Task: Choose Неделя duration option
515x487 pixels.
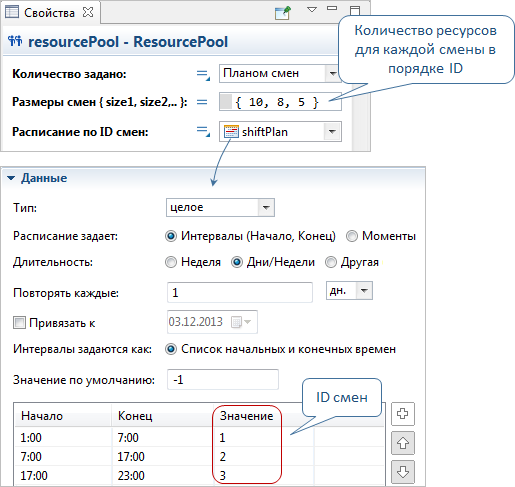Action: pyautogui.click(x=171, y=262)
